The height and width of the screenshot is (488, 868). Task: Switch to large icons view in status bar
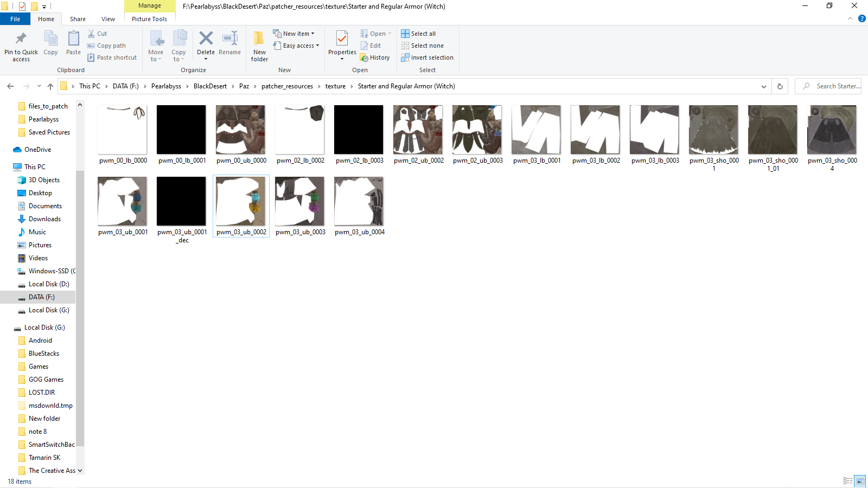click(x=860, y=481)
